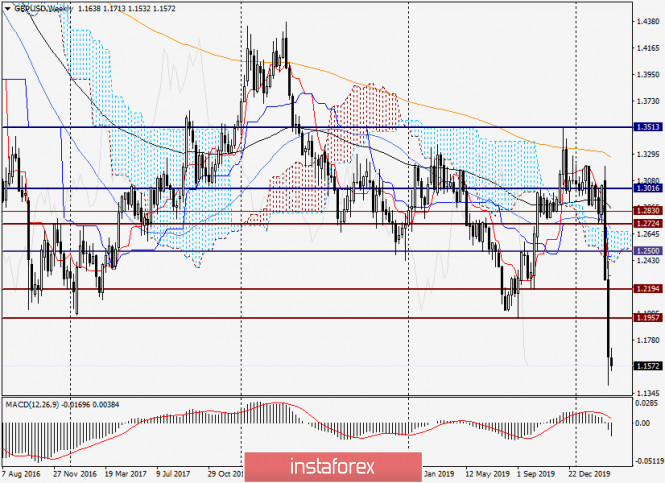665x483 pixels.
Task: Click the 1.4165 price scale value
Action: click(649, 48)
